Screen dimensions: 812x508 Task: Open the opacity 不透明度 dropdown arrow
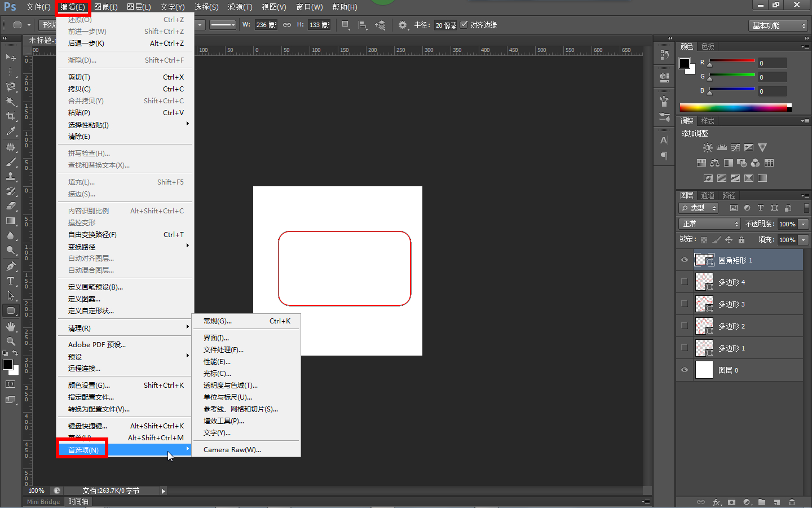(804, 224)
